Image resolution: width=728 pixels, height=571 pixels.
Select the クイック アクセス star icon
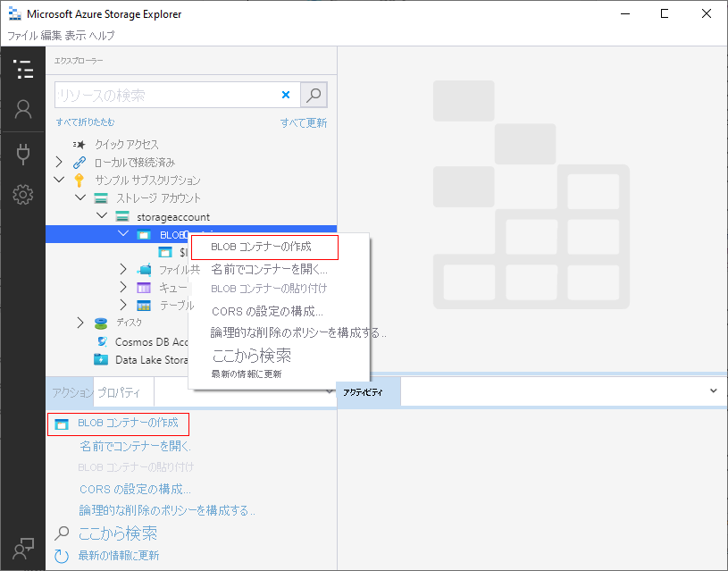(x=79, y=145)
